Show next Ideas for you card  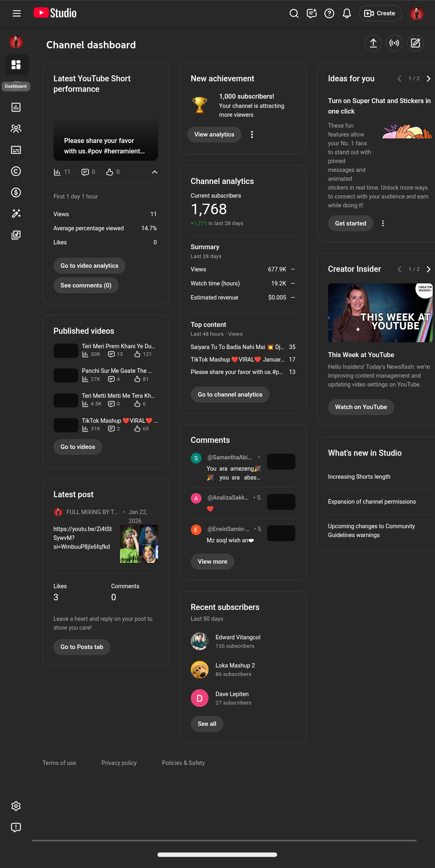428,79
